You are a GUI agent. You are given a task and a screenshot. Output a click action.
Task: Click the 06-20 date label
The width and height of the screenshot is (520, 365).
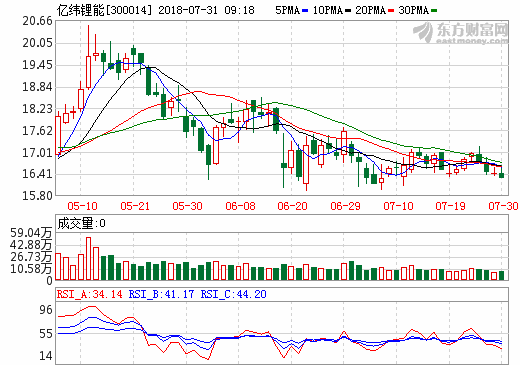pos(292,206)
